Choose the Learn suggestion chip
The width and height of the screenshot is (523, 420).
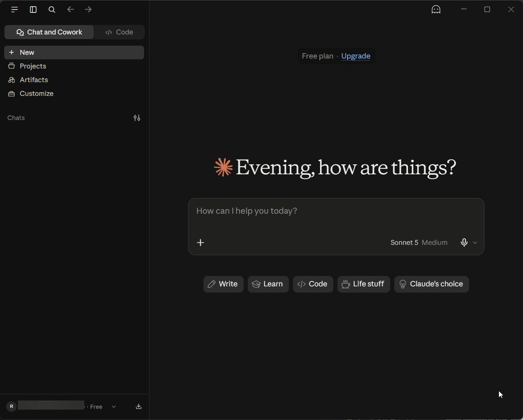268,284
